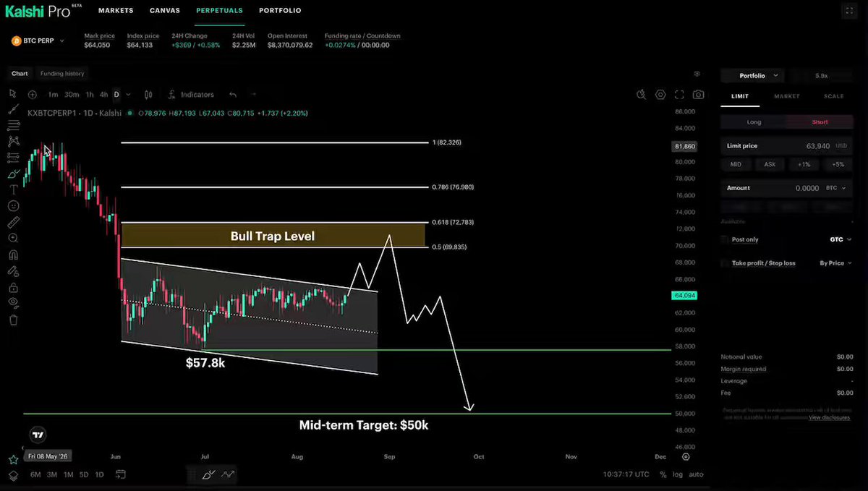Open the settings gear above price axis

[697, 74]
